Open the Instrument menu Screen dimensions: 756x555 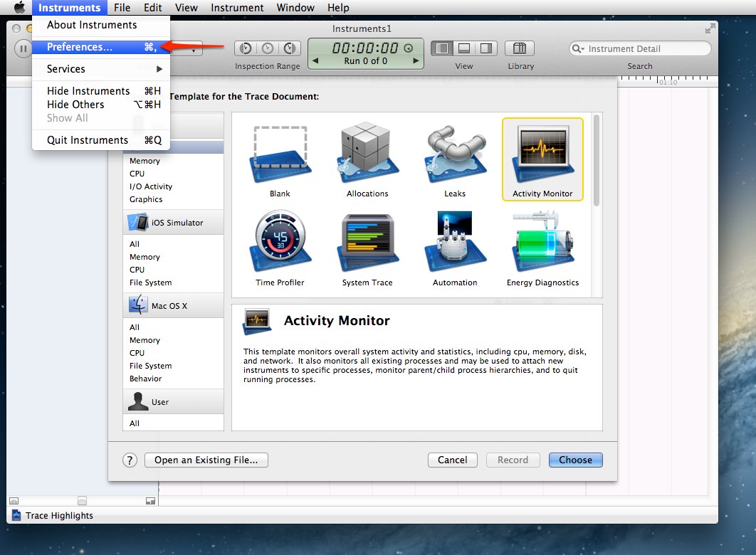pyautogui.click(x=237, y=8)
